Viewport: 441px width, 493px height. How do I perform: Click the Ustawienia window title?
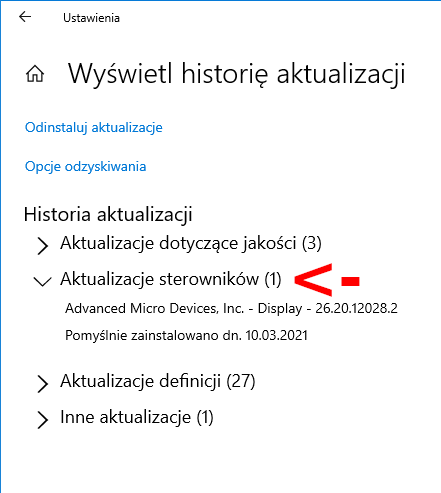pos(91,18)
